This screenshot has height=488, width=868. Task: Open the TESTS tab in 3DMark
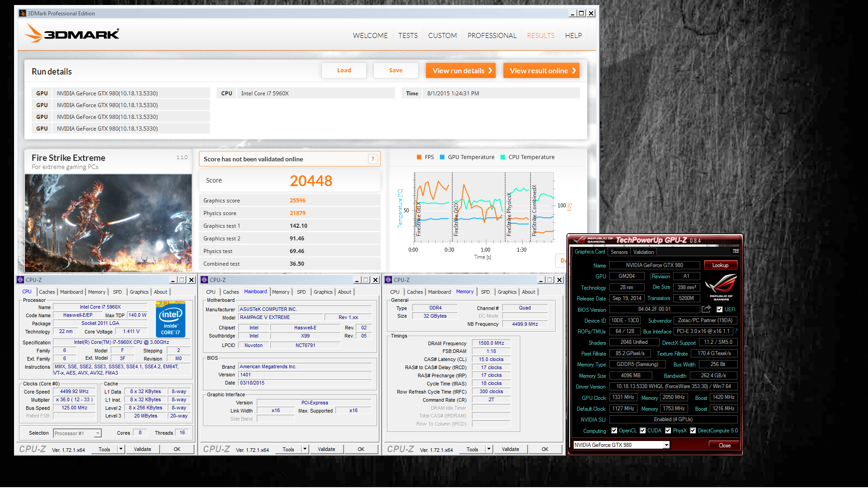pyautogui.click(x=408, y=35)
